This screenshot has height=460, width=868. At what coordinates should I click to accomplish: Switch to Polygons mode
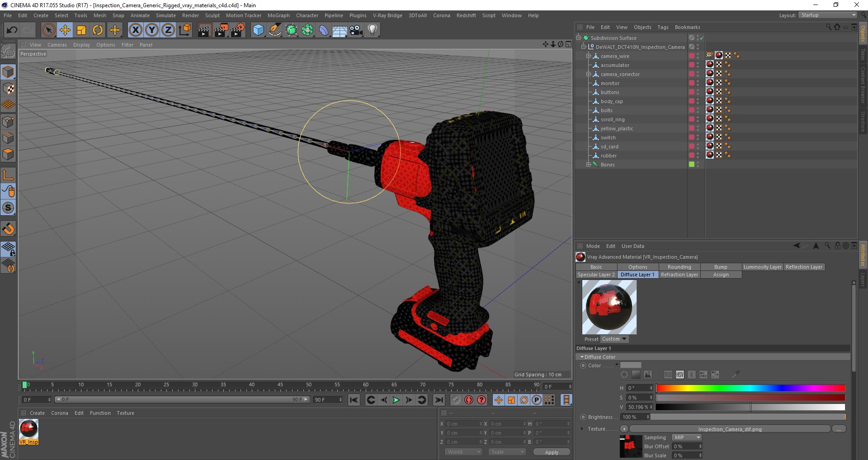click(x=8, y=154)
